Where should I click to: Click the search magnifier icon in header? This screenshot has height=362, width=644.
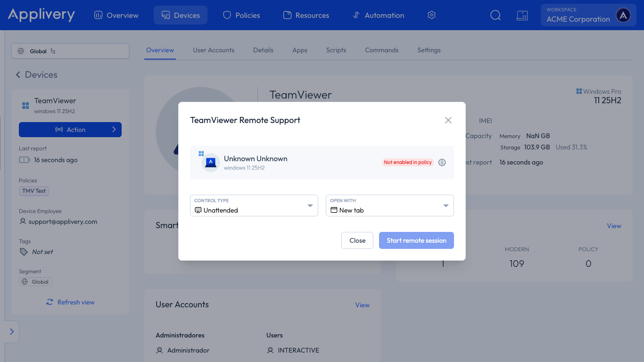click(x=495, y=15)
